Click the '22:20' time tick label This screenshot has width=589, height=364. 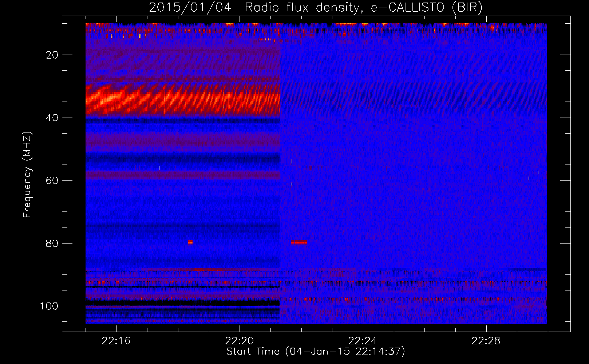240,341
